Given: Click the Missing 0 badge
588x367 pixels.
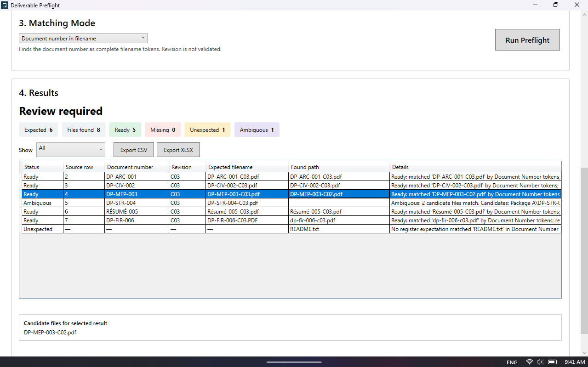Looking at the screenshot, I should point(163,130).
